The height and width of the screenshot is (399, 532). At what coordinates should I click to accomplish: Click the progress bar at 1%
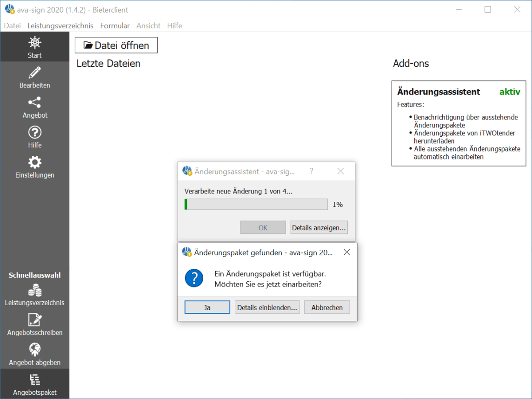coord(256,204)
